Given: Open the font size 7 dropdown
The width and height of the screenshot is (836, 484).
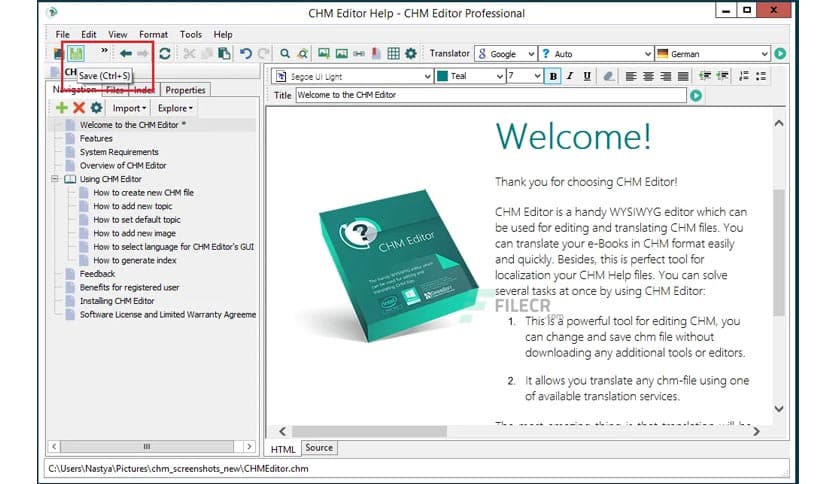Looking at the screenshot, I should pos(524,76).
